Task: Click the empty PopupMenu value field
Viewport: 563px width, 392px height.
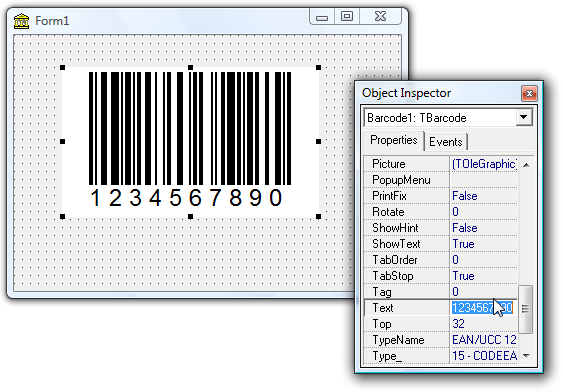Action: coord(484,180)
